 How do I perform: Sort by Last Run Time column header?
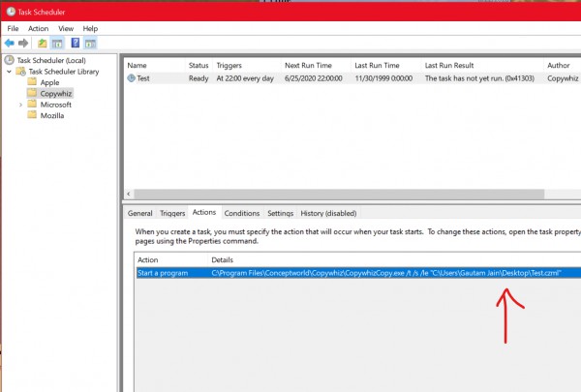point(385,66)
